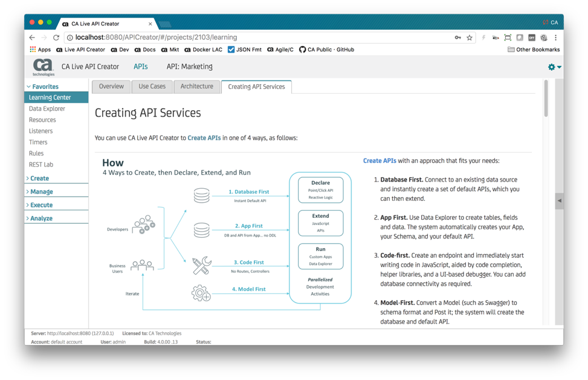The image size is (588, 380).
Task: Expand the Manage section
Action: [x=39, y=192]
